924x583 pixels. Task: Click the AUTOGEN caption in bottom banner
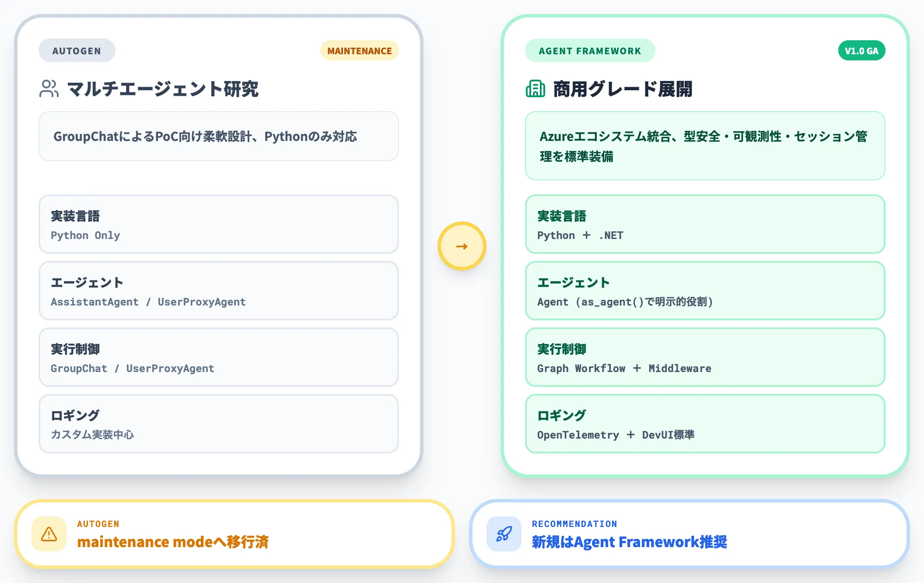click(98, 524)
